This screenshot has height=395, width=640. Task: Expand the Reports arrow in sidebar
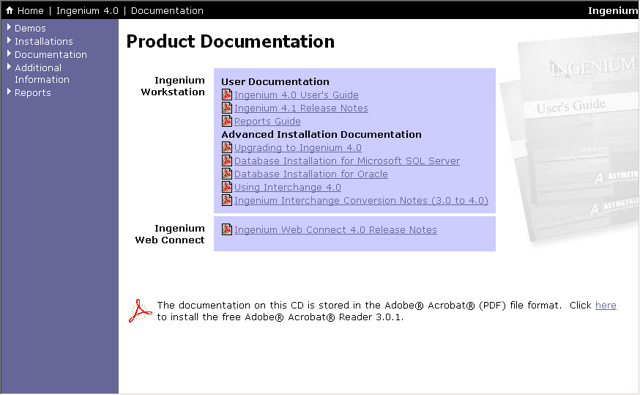9,92
